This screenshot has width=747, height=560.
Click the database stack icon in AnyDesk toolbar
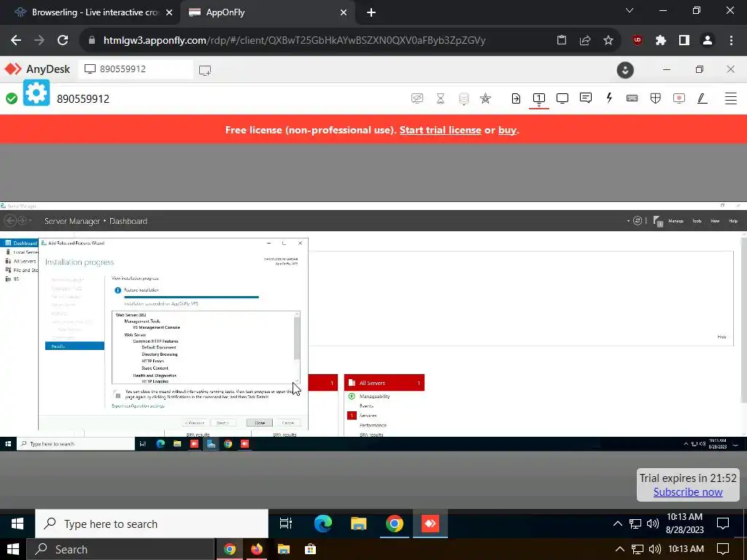(x=463, y=98)
